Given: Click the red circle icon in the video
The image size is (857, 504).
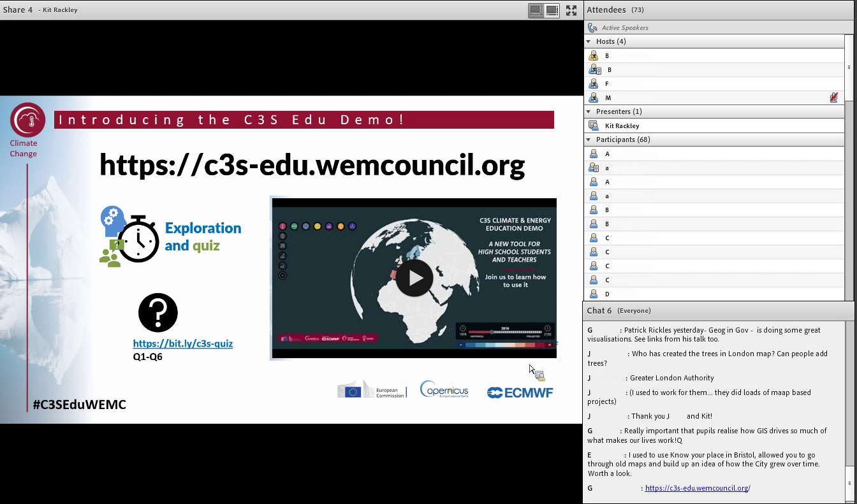Looking at the screenshot, I should [282, 226].
